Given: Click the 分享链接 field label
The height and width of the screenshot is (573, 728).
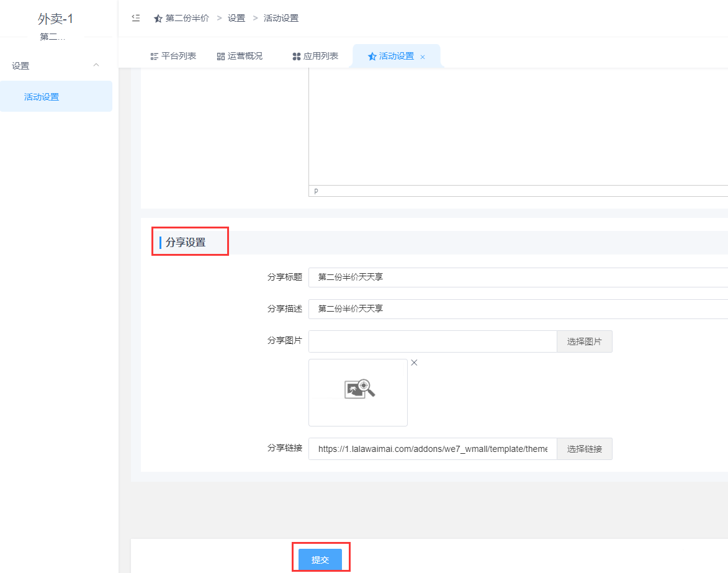Looking at the screenshot, I should point(285,448).
